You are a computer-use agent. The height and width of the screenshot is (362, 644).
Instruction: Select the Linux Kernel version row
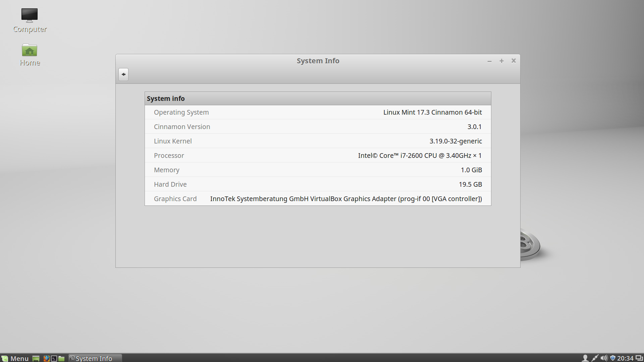318,141
